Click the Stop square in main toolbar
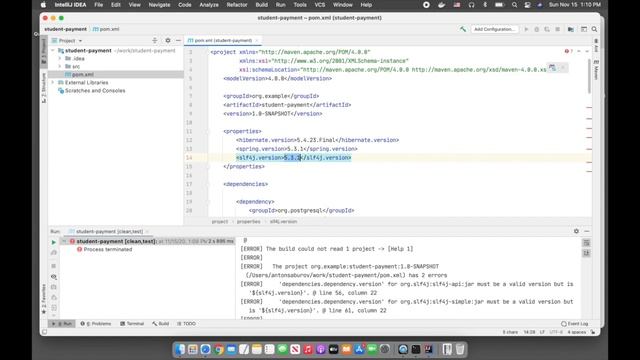 pos(557,29)
